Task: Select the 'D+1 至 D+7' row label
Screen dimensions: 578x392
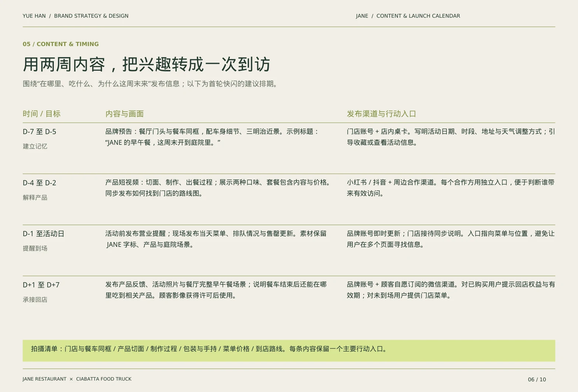Action: (41, 285)
